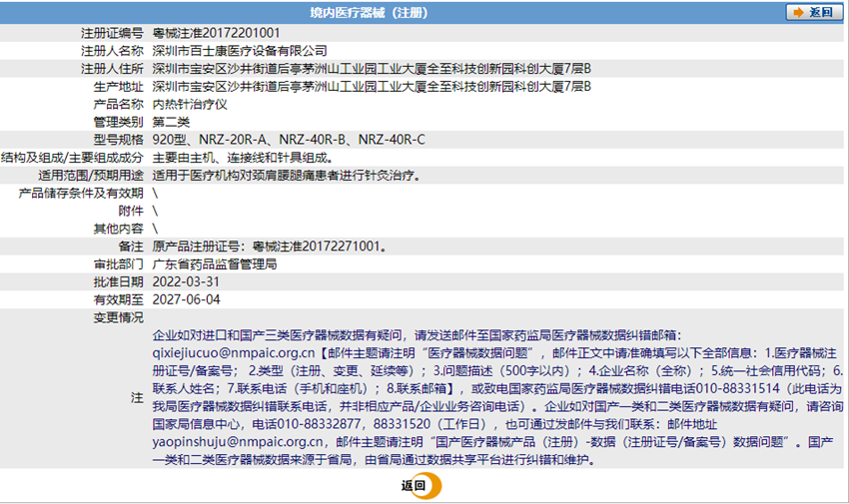The height and width of the screenshot is (504, 849).
Task: Click remark 原产品注册证号：粤械注准20172271001
Action: [x=269, y=247]
